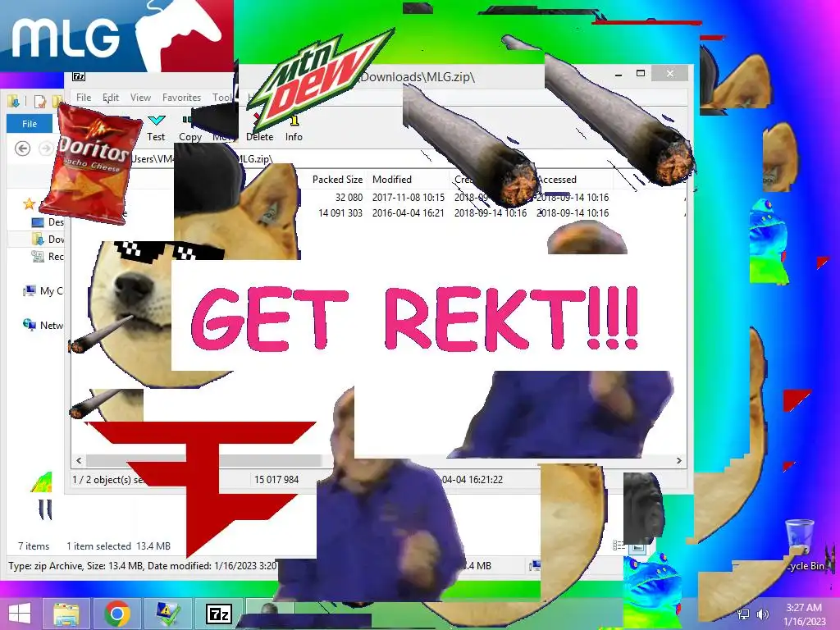Open the Favorites menu in 7-Zip
Image resolution: width=840 pixels, height=630 pixels.
point(181,98)
